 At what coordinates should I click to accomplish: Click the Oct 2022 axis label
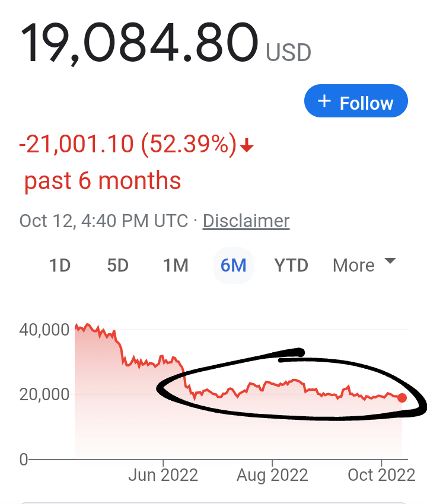[x=381, y=475]
